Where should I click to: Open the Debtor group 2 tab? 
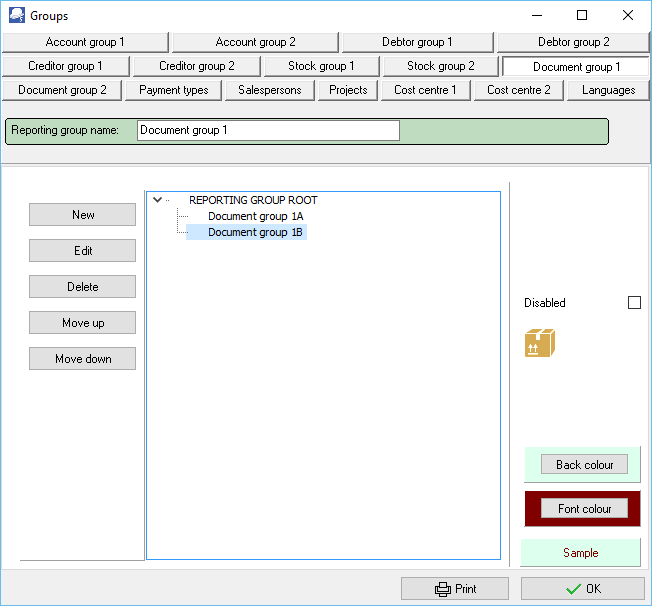coord(573,42)
